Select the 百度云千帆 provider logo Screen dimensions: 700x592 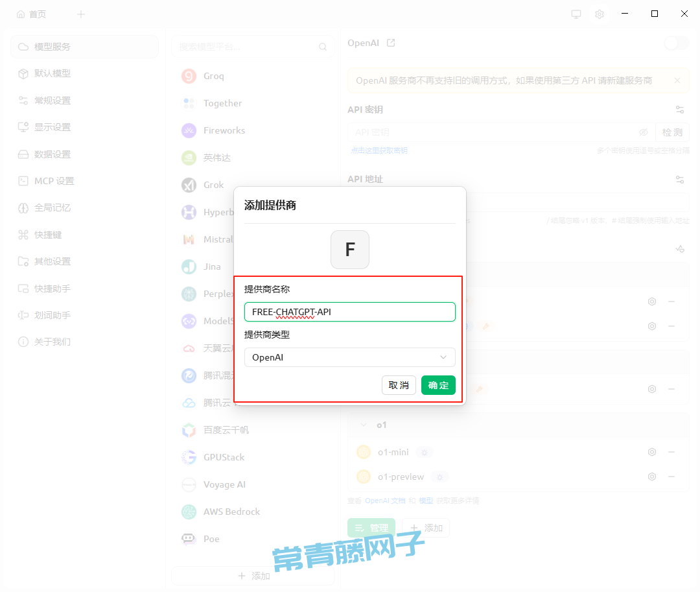189,431
